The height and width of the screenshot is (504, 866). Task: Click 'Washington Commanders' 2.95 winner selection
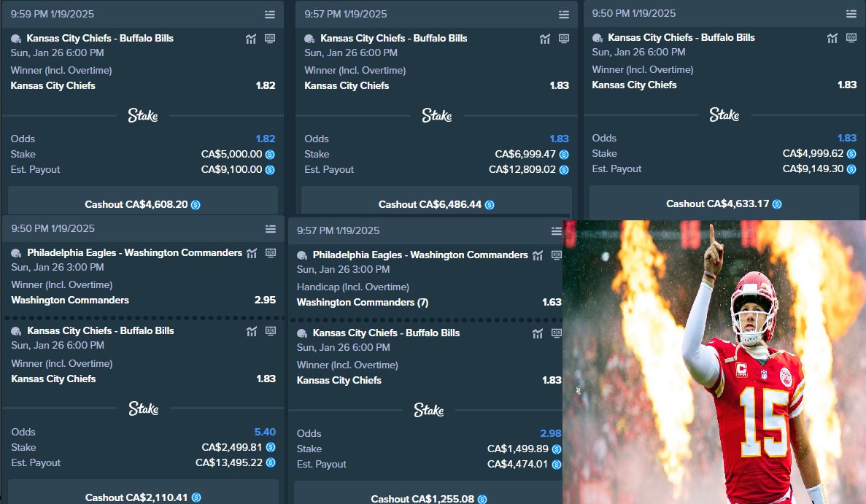[x=70, y=301]
